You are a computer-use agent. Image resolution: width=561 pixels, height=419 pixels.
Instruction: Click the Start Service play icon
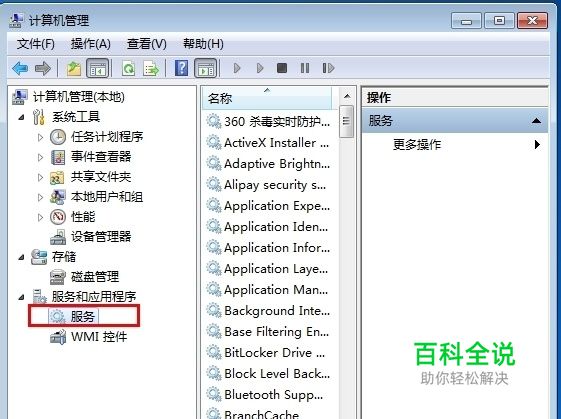pos(237,68)
